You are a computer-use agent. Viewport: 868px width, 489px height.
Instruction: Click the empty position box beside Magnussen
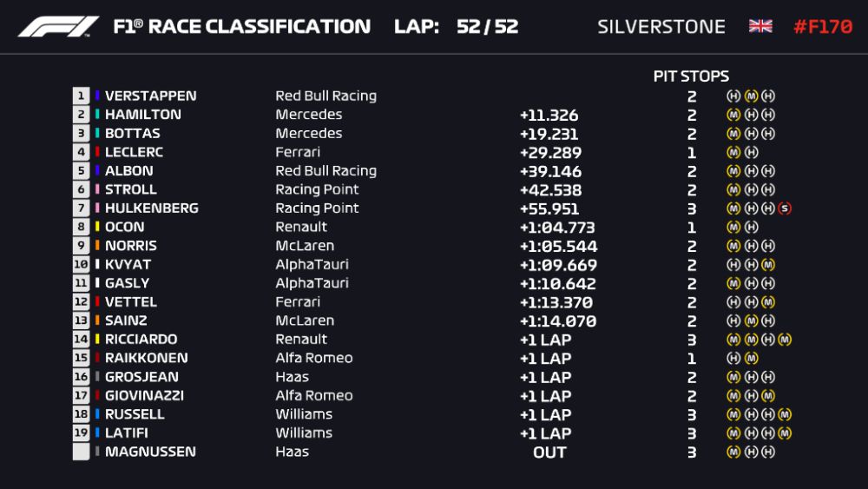[82, 452]
